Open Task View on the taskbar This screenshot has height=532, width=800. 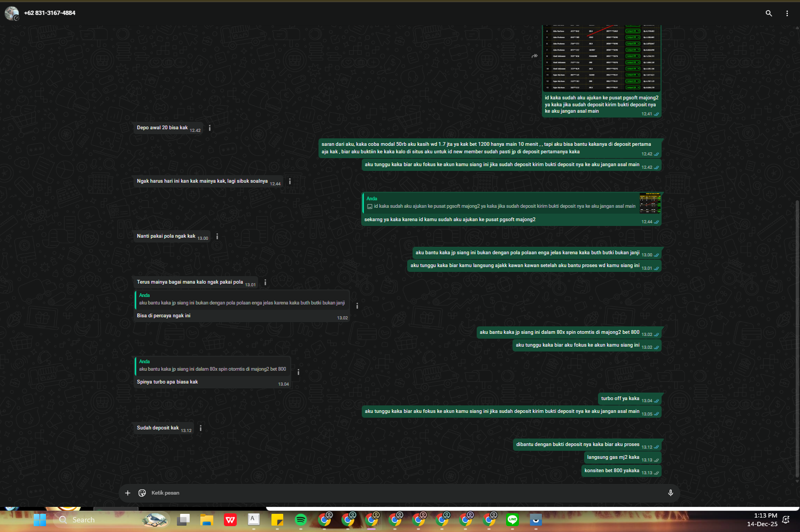(183, 520)
